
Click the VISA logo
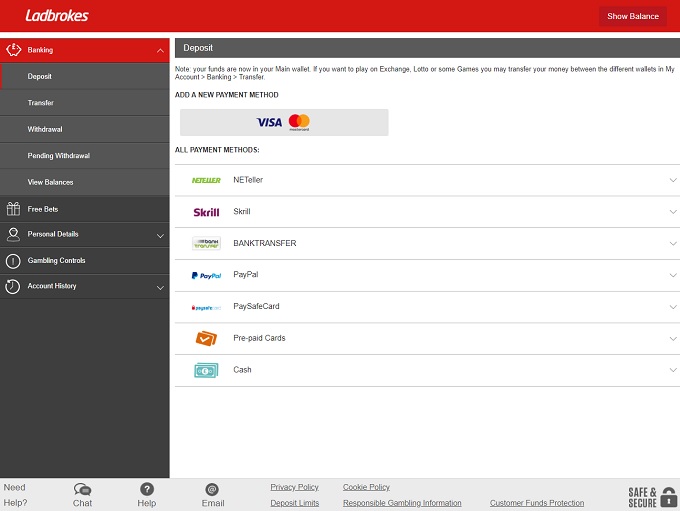point(269,122)
